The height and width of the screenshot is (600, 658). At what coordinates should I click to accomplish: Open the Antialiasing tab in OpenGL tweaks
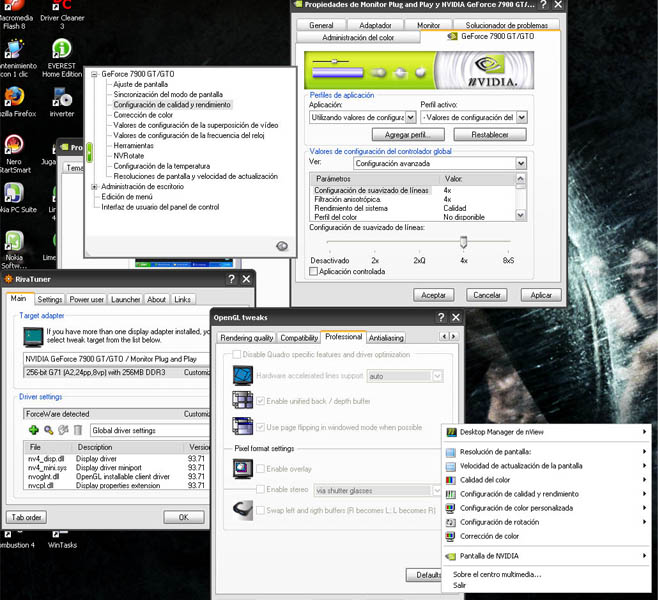[386, 338]
